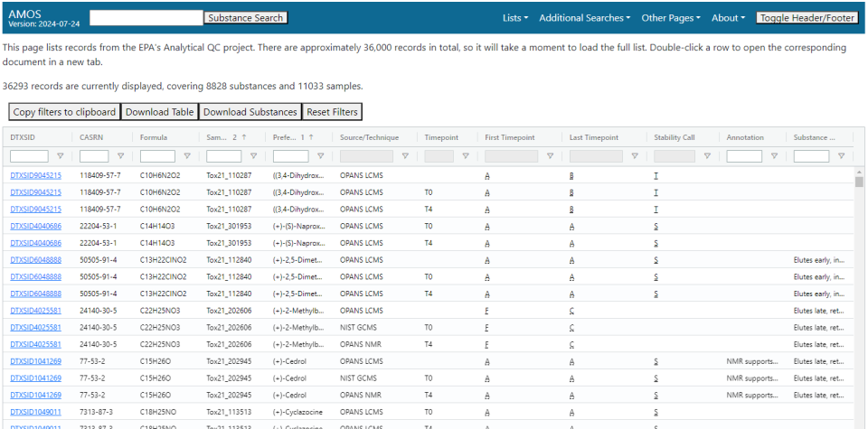Click the Download Table button
The height and width of the screenshot is (429, 868).
tap(159, 112)
